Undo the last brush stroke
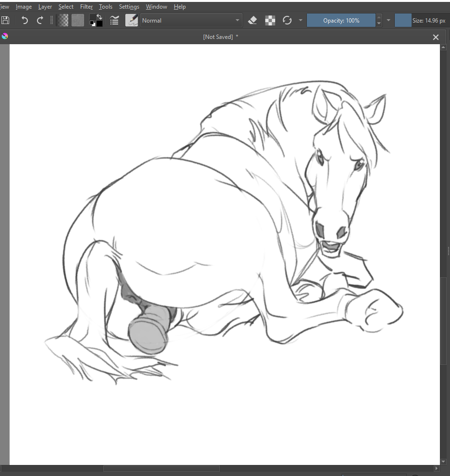The image size is (450, 476). pyautogui.click(x=24, y=20)
